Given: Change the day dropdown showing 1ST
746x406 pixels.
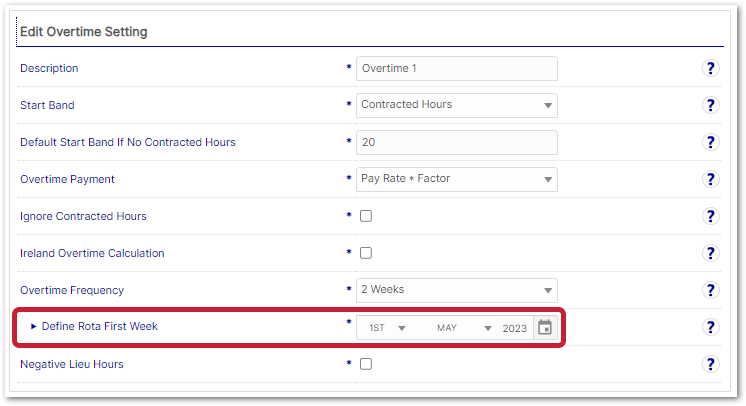Looking at the screenshot, I should pos(388,328).
